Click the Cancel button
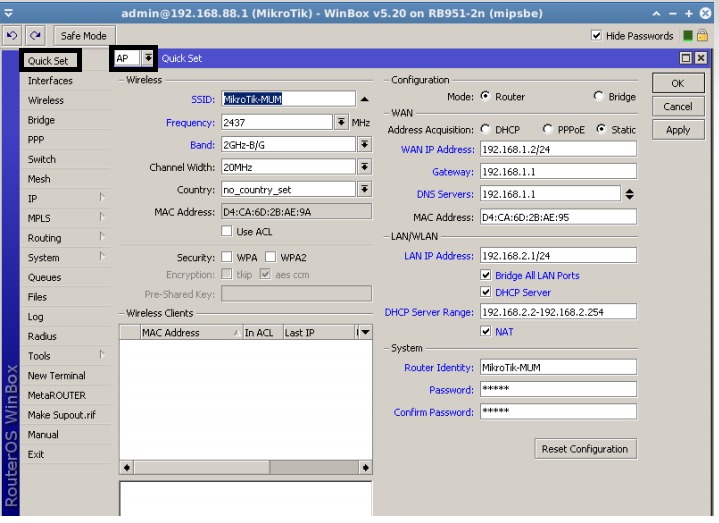This screenshot has width=719, height=523. pyautogui.click(x=678, y=107)
